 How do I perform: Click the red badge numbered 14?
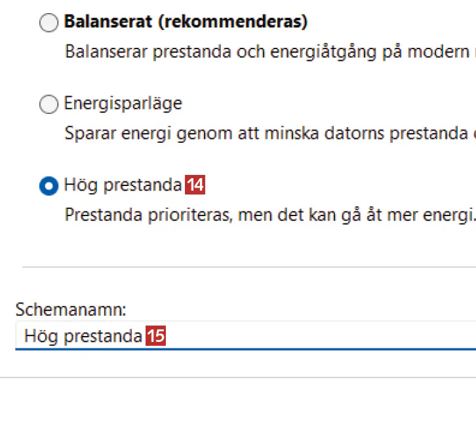pos(195,186)
